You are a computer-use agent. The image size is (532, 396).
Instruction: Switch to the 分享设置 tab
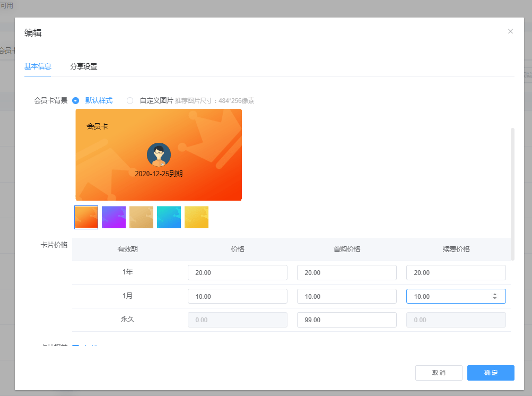(x=84, y=66)
